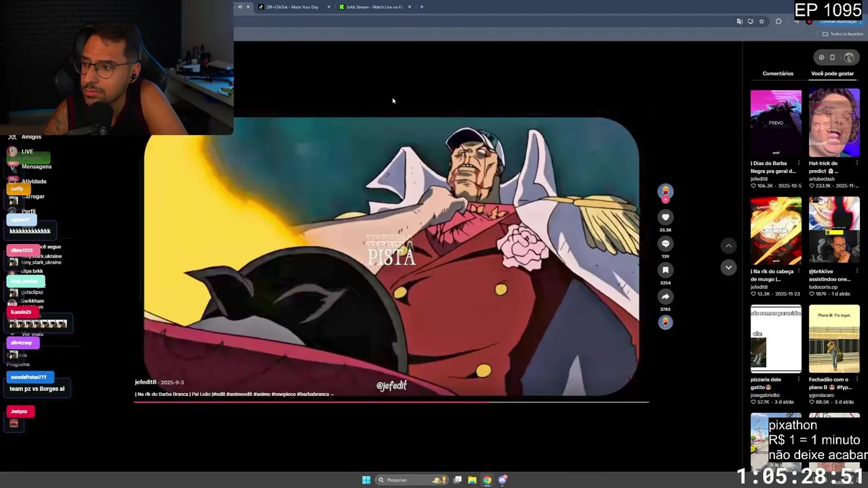Open tony_stark_ukraine in following list
868x488 pixels.
click(41, 262)
